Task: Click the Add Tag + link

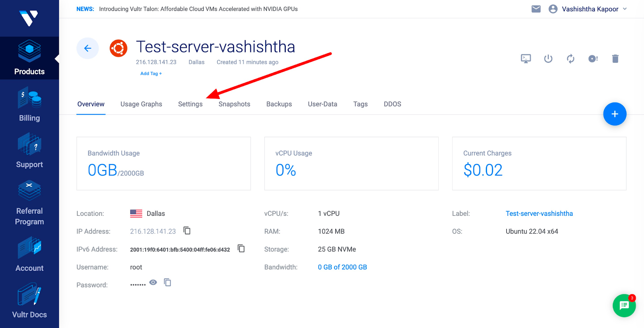Action: click(x=151, y=74)
